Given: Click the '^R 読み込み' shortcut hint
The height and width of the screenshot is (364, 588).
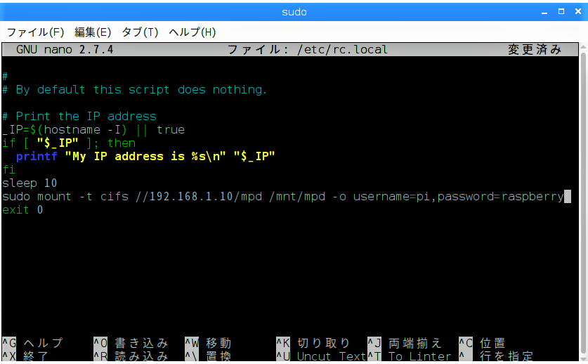Looking at the screenshot, I should [x=131, y=356].
